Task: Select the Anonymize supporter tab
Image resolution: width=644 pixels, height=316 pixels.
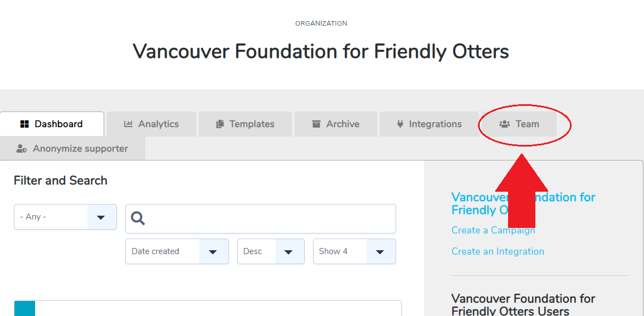Action: pos(72,148)
